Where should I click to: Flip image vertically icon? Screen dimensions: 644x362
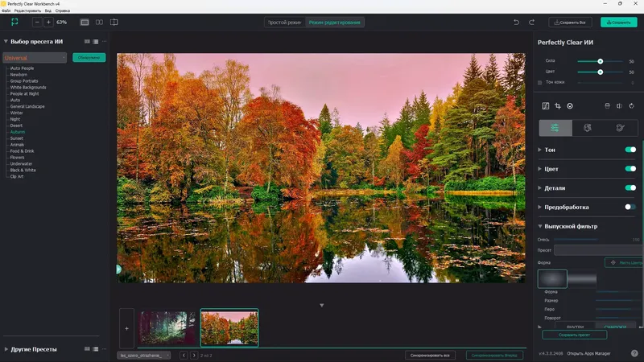click(x=607, y=106)
